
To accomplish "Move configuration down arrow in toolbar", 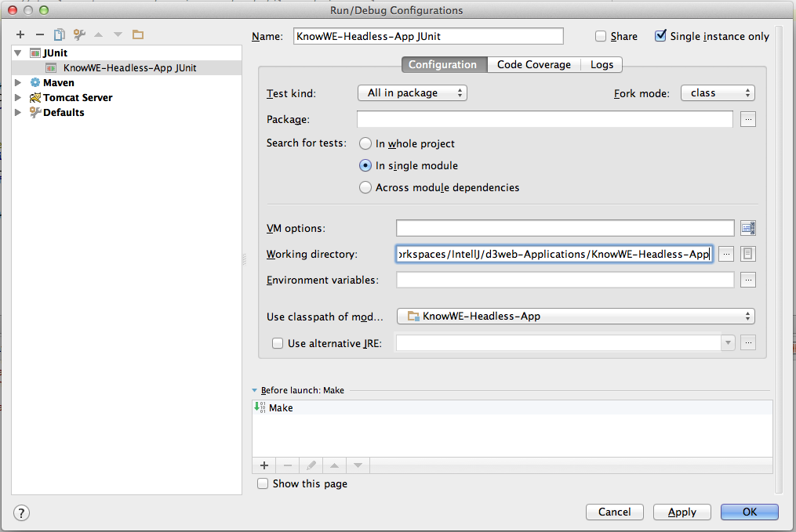I will click(118, 34).
